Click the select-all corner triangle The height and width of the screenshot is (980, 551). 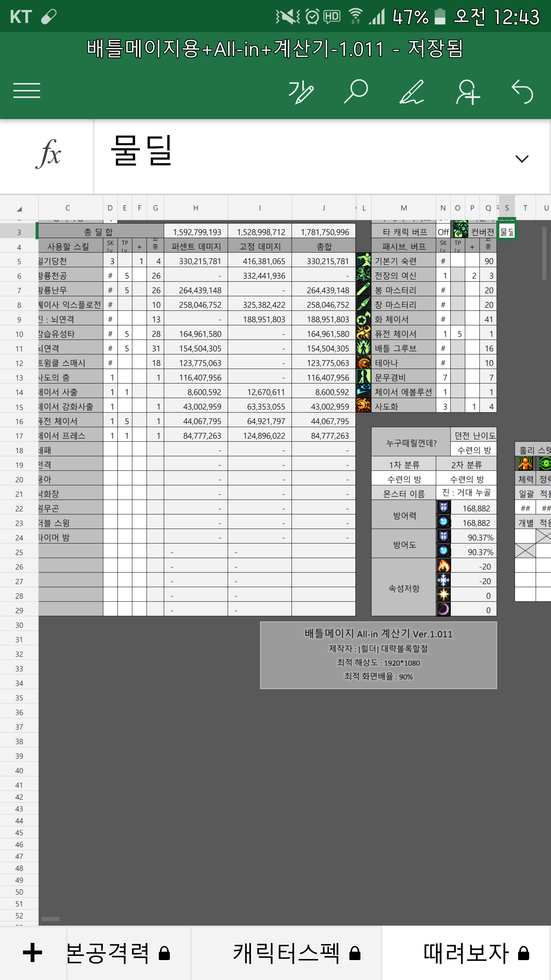click(x=19, y=209)
